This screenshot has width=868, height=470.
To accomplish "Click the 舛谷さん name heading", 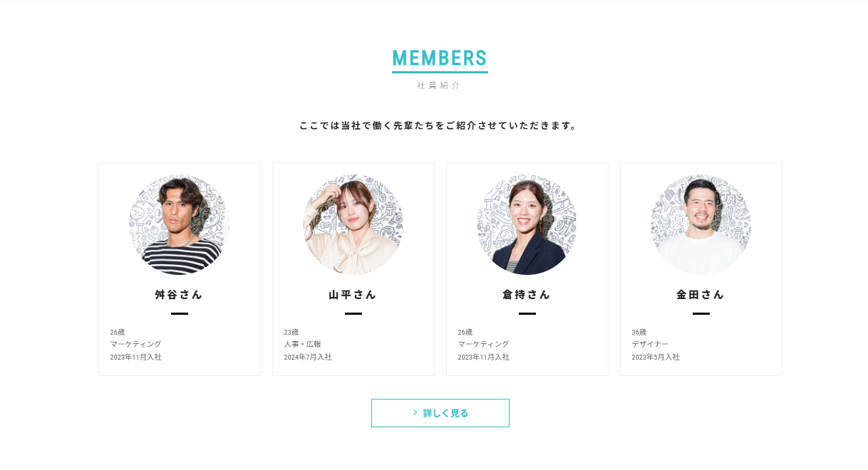I will pyautogui.click(x=180, y=294).
